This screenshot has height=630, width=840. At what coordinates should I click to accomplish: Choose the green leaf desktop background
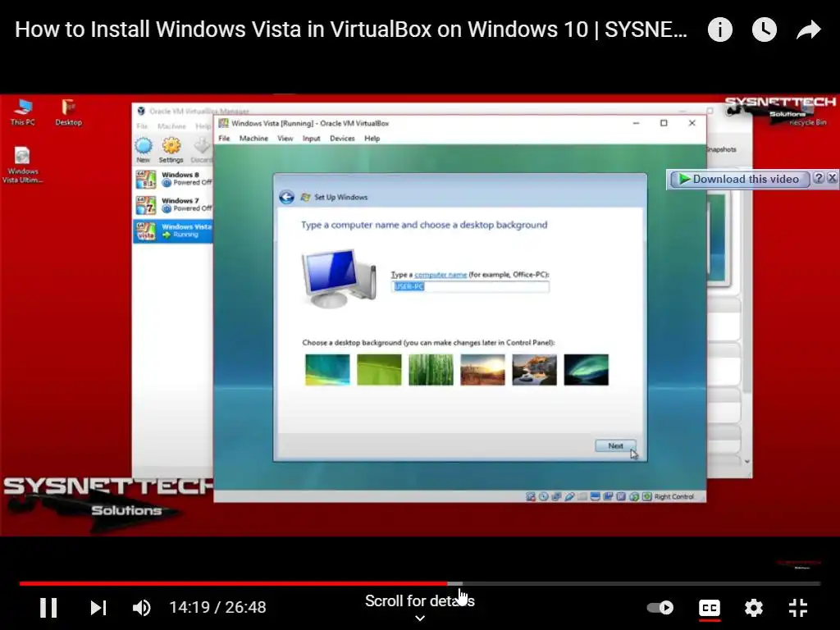(379, 370)
